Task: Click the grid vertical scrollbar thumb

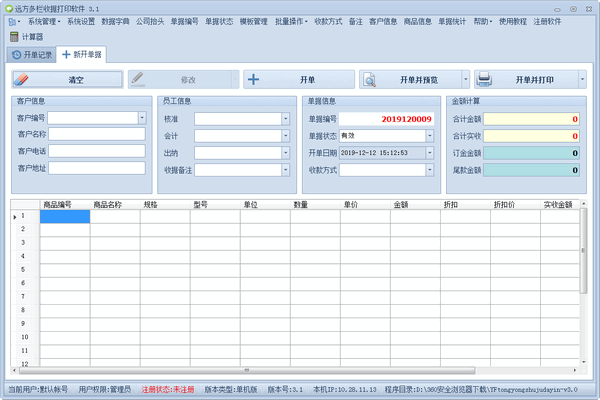Action: 583,251
